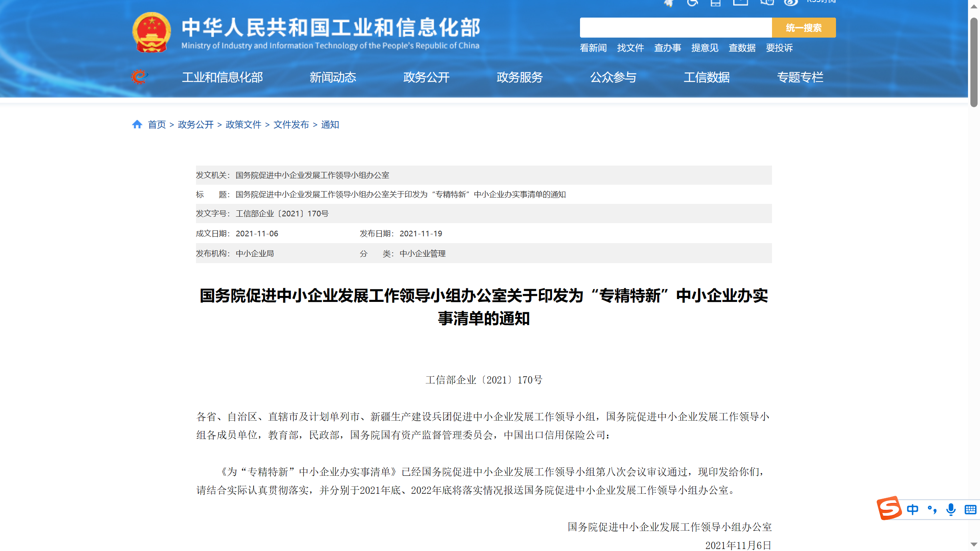Click in the search input field
The height and width of the screenshot is (551, 980).
tap(675, 28)
